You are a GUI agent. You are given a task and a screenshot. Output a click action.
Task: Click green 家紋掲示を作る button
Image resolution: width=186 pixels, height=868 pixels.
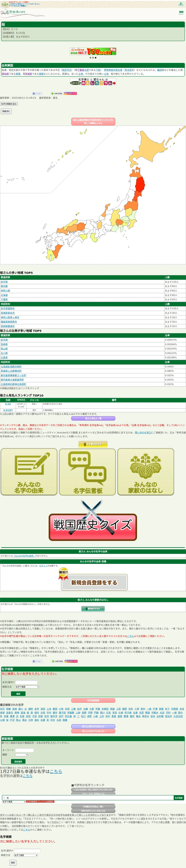(x=93, y=609)
